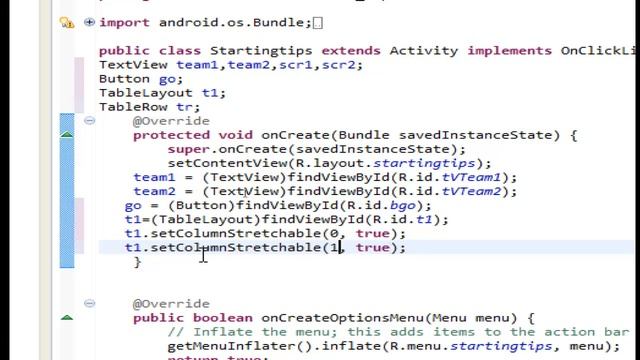Click 'startingtips' in R.layout.startingtips

coord(424,164)
